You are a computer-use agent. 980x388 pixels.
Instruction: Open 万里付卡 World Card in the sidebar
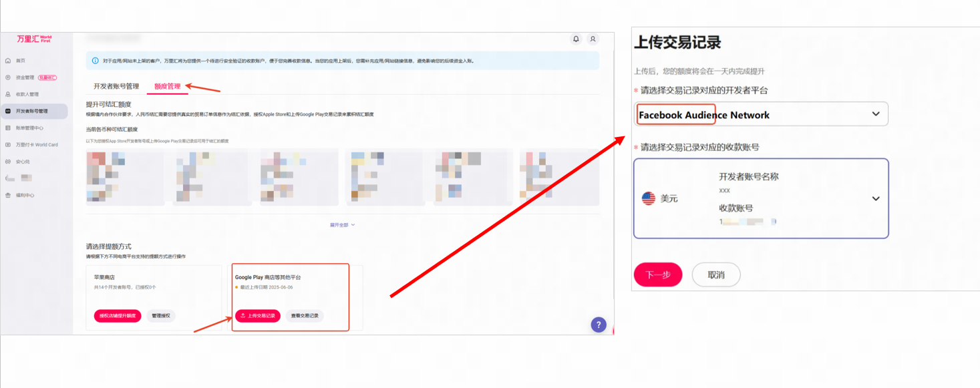click(37, 145)
